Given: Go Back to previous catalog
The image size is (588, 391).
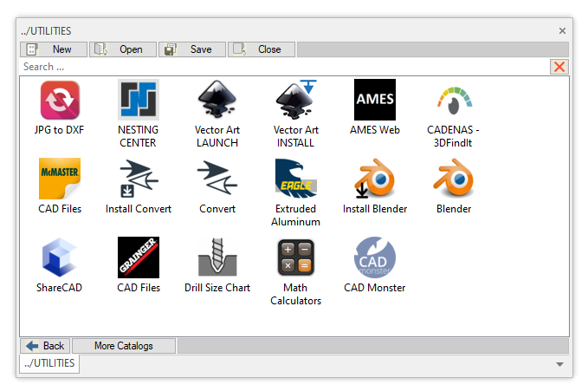Looking at the screenshot, I should [46, 346].
